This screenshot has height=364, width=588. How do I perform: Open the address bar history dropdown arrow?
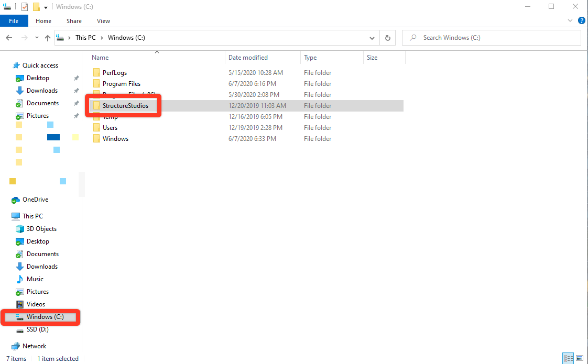point(372,37)
